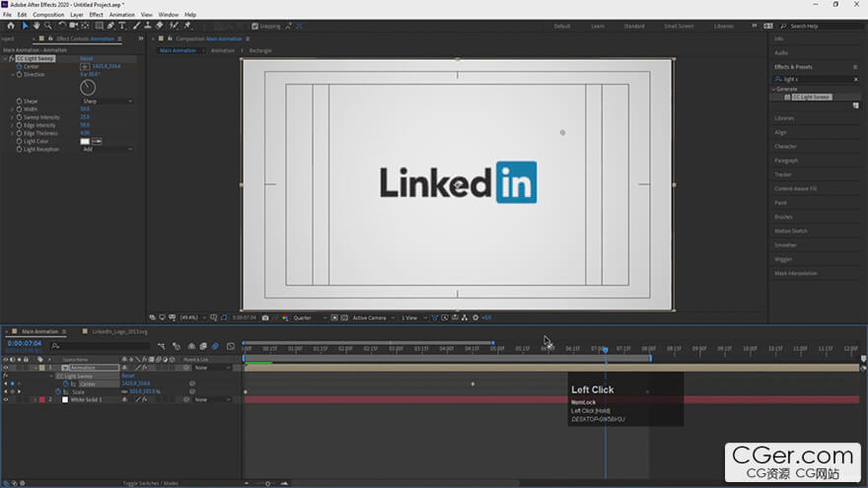868x488 pixels.
Task: Select the Rectangle shape tool
Action: coord(99,26)
